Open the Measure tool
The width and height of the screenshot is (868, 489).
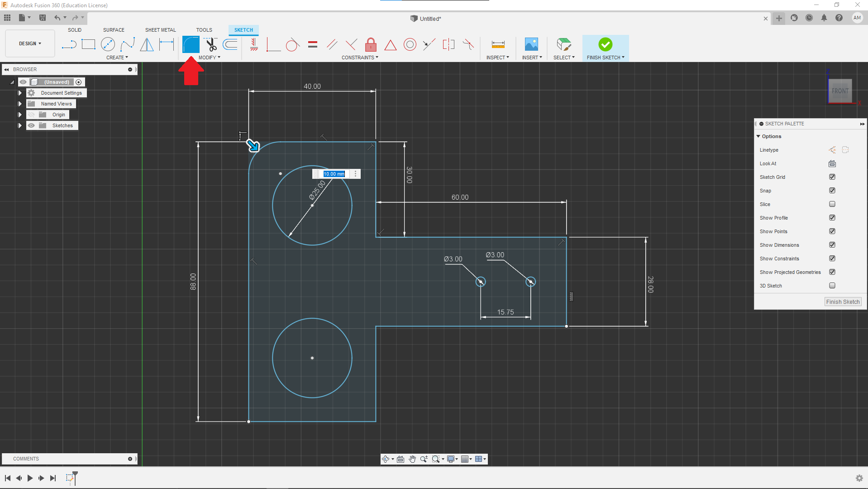click(498, 44)
